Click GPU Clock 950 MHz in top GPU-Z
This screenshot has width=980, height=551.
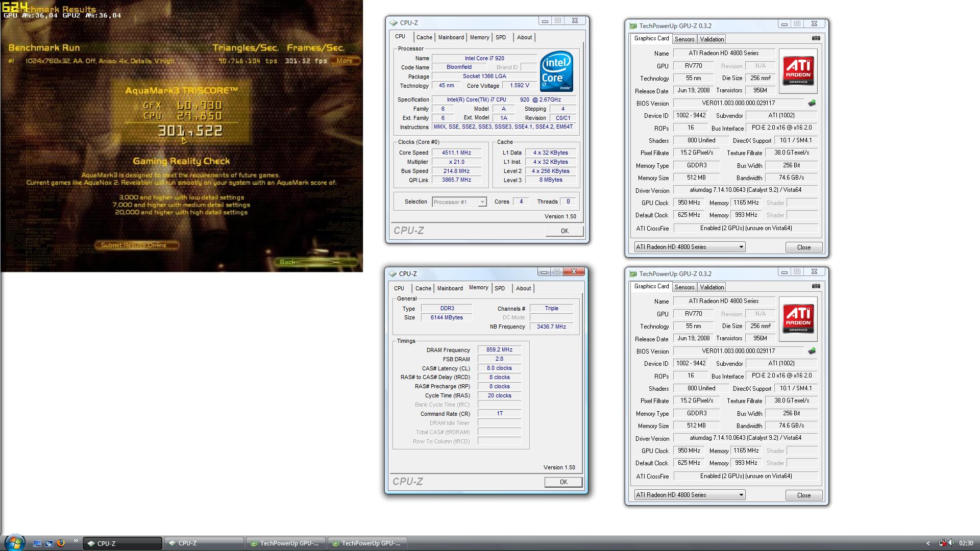click(x=689, y=203)
